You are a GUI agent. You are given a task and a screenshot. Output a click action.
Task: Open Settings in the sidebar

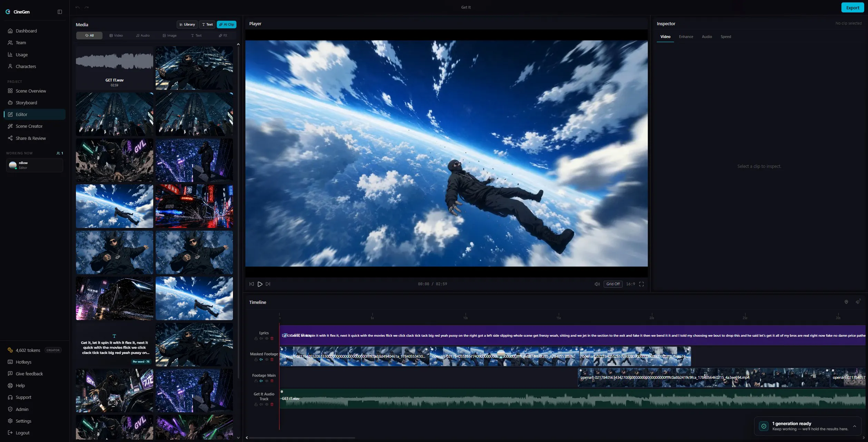[x=35, y=421]
